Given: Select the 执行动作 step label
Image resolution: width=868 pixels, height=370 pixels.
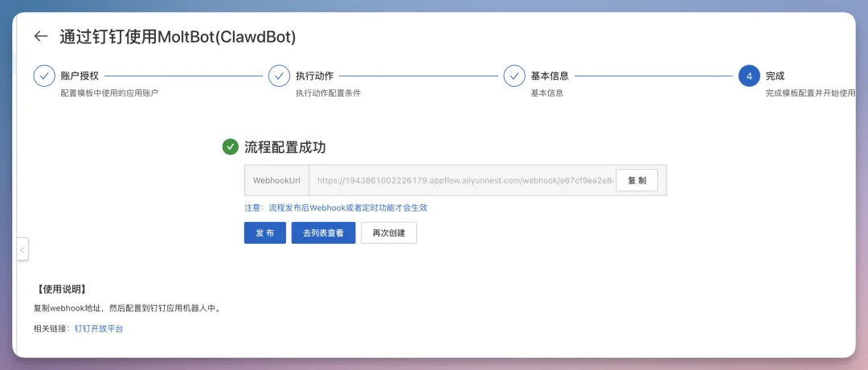Looking at the screenshot, I should point(314,76).
